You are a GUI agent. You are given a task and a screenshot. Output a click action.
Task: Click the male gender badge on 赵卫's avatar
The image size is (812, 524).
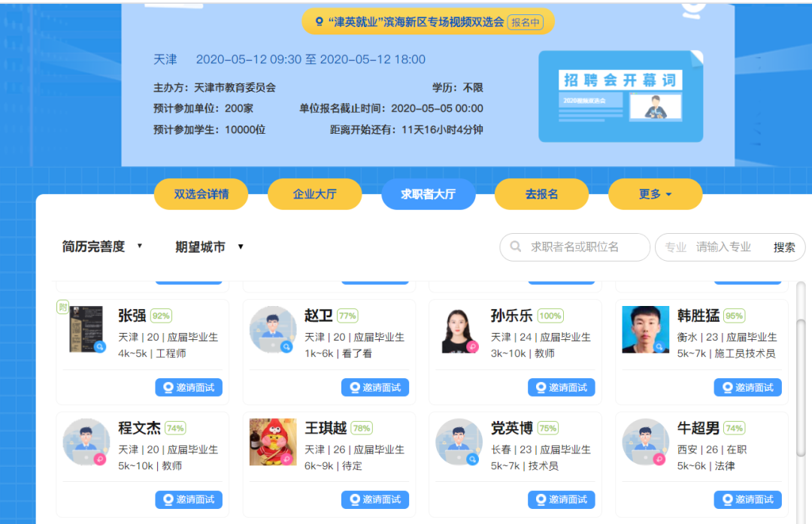286,347
